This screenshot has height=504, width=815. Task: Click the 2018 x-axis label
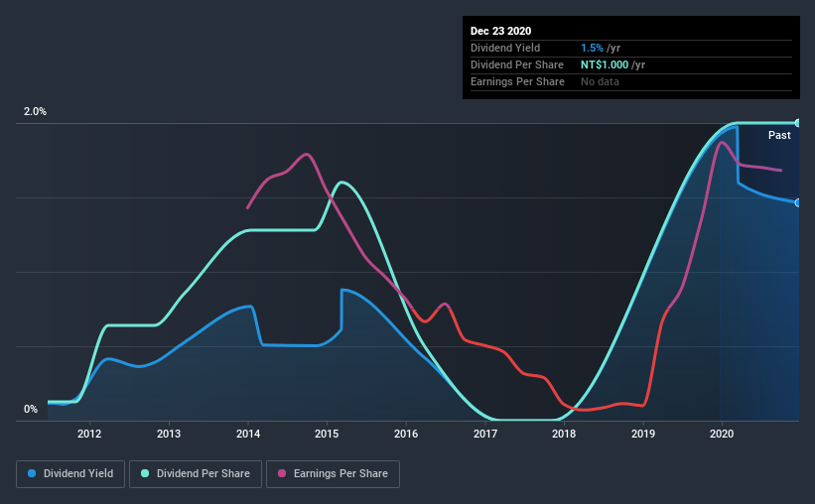point(564,434)
